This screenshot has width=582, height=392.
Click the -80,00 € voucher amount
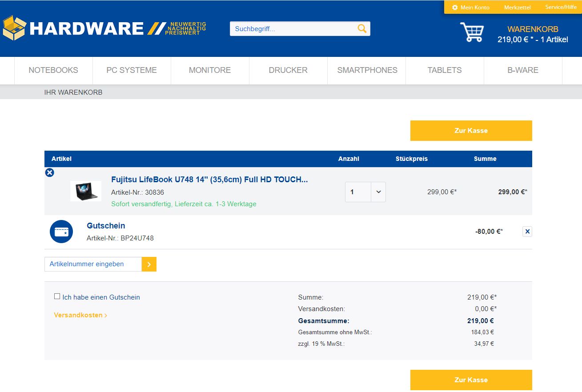[489, 232]
